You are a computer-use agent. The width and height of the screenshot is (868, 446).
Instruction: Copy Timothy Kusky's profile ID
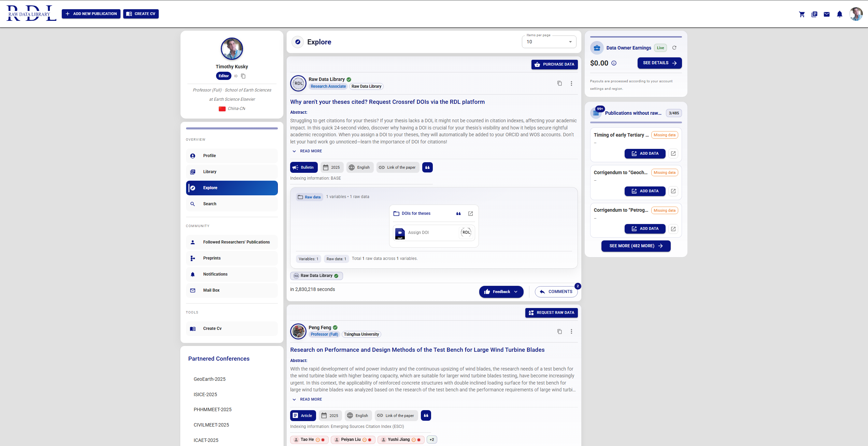coord(243,76)
